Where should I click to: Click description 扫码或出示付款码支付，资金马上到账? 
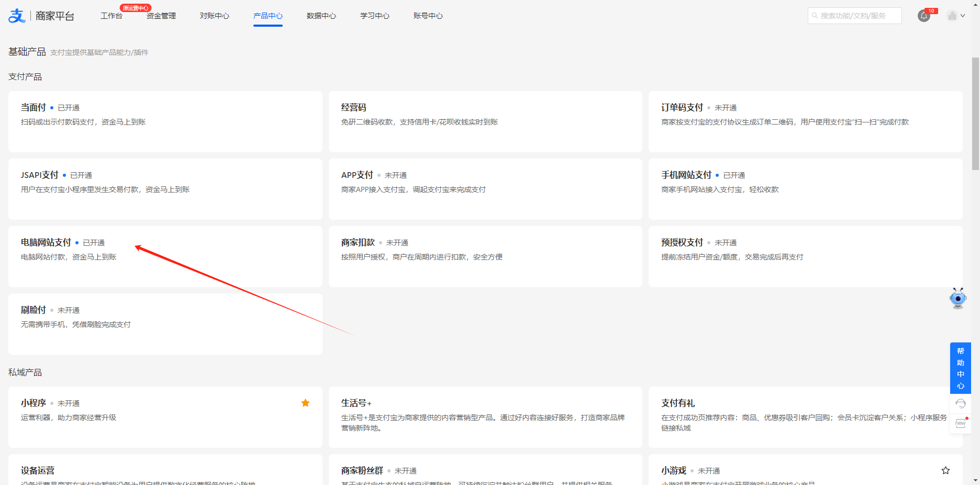point(83,122)
